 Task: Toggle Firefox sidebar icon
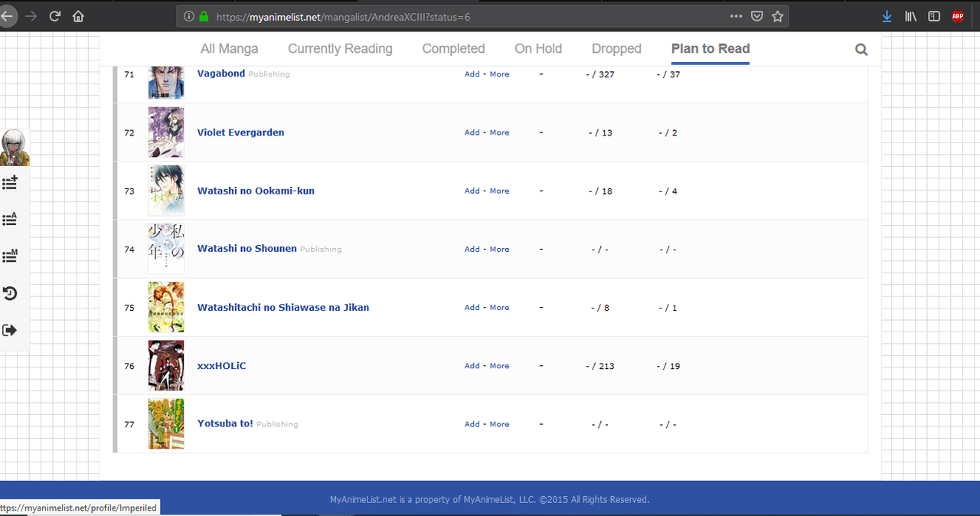click(934, 16)
